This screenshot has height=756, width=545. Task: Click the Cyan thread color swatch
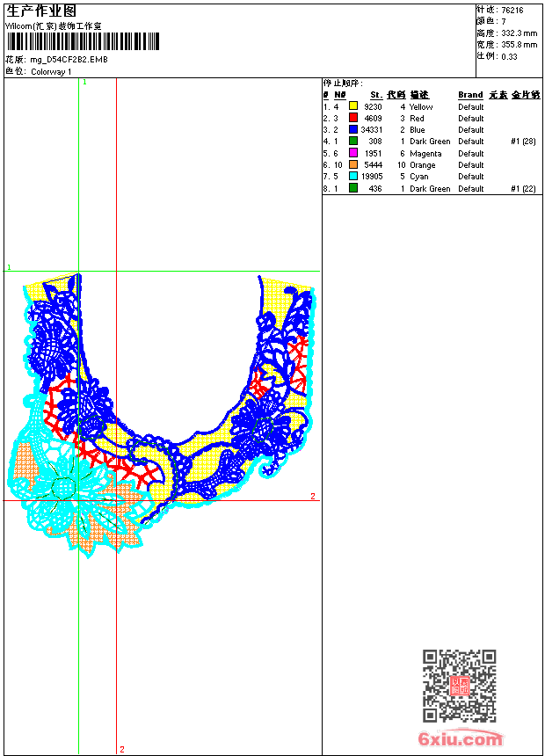click(x=353, y=177)
